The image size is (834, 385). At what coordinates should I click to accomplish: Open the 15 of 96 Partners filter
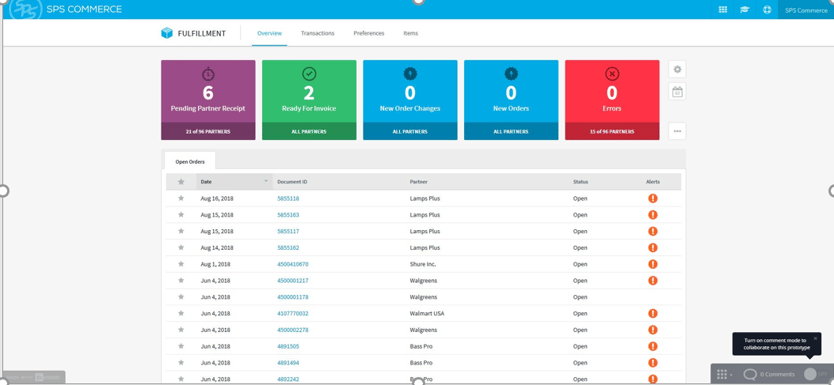point(612,131)
